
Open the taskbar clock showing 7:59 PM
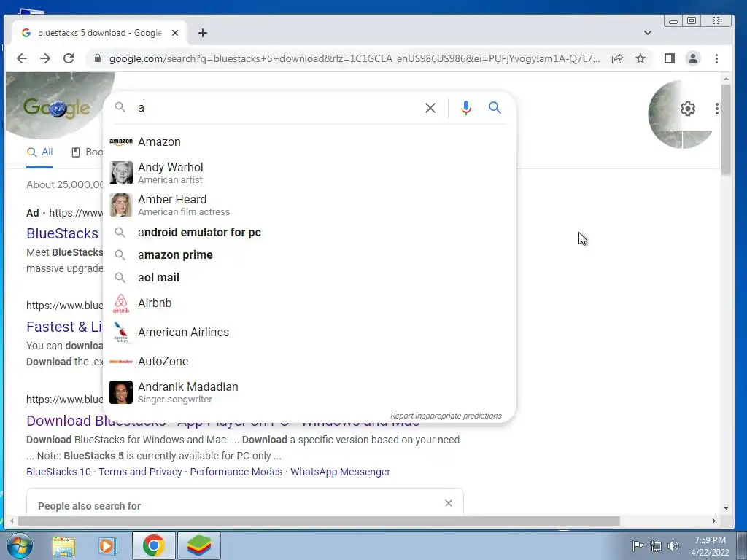coord(710,546)
